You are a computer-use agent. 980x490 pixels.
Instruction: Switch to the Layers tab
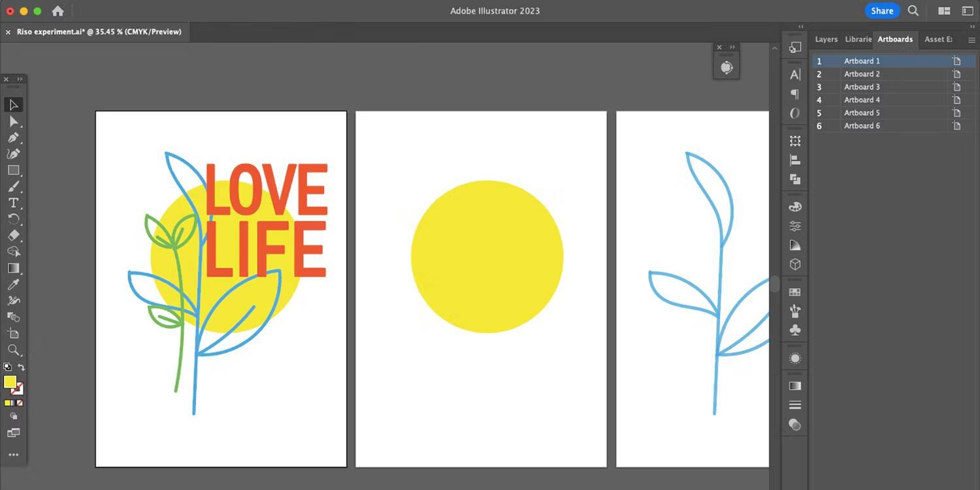[x=826, y=39]
